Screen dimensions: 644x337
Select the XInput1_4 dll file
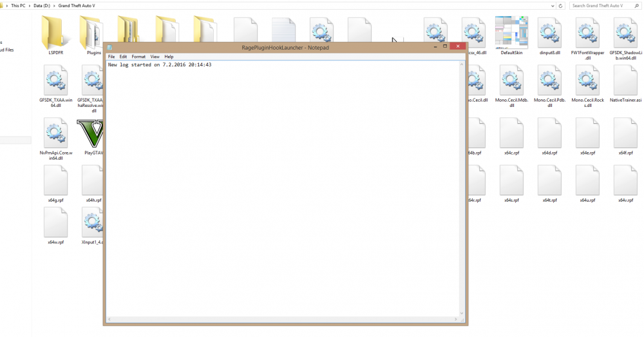coord(92,226)
